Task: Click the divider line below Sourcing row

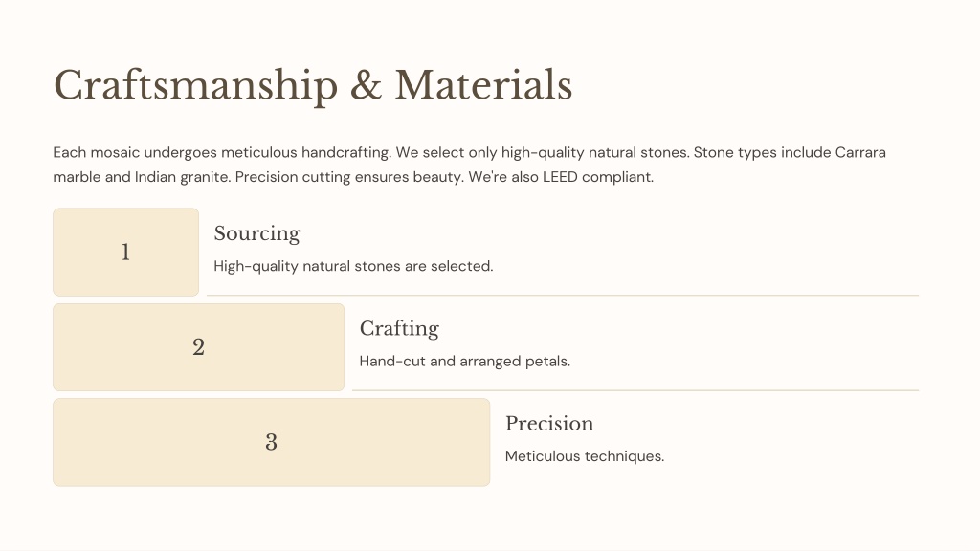Action: point(563,295)
